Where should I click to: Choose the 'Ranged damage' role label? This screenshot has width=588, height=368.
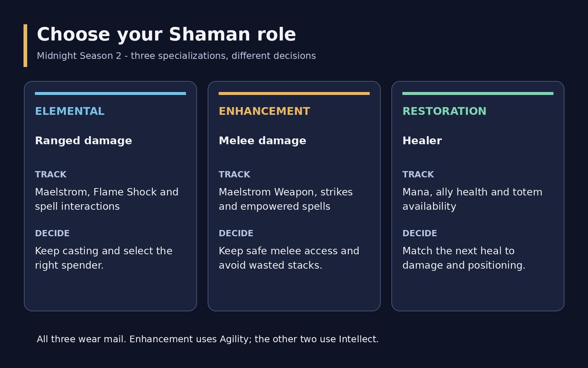83,141
